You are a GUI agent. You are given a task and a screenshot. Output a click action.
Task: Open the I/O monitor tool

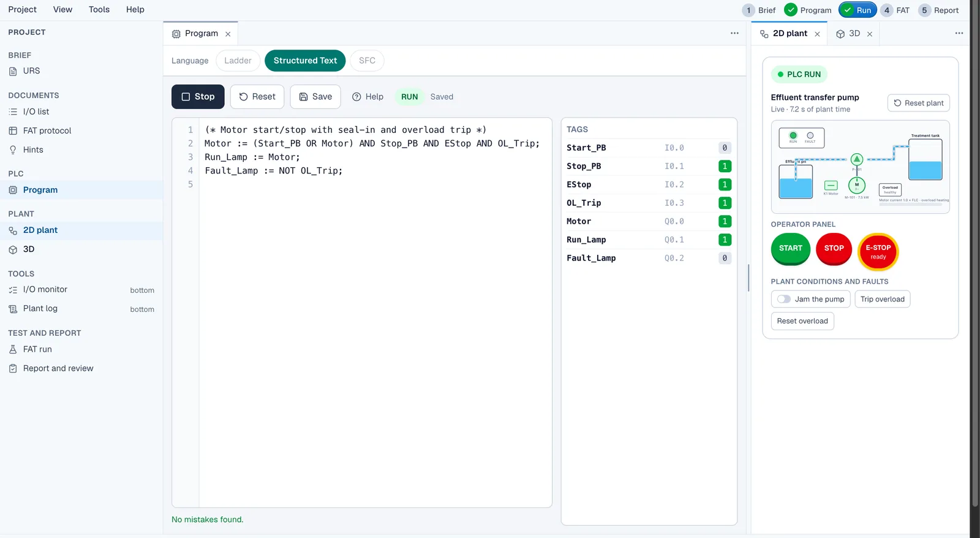(x=45, y=290)
